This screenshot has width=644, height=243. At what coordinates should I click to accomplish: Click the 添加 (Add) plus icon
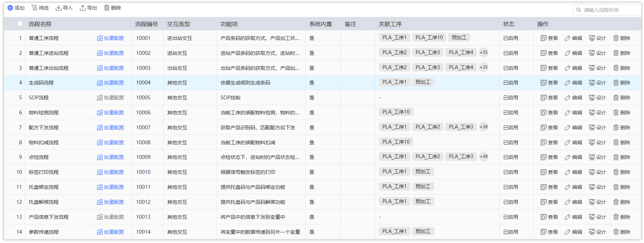tap(10, 8)
